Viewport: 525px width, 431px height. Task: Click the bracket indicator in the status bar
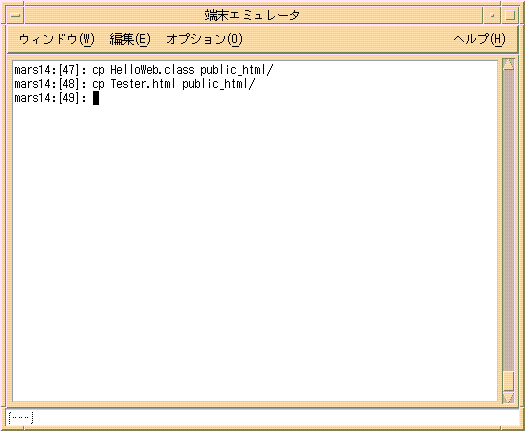[x=21, y=418]
